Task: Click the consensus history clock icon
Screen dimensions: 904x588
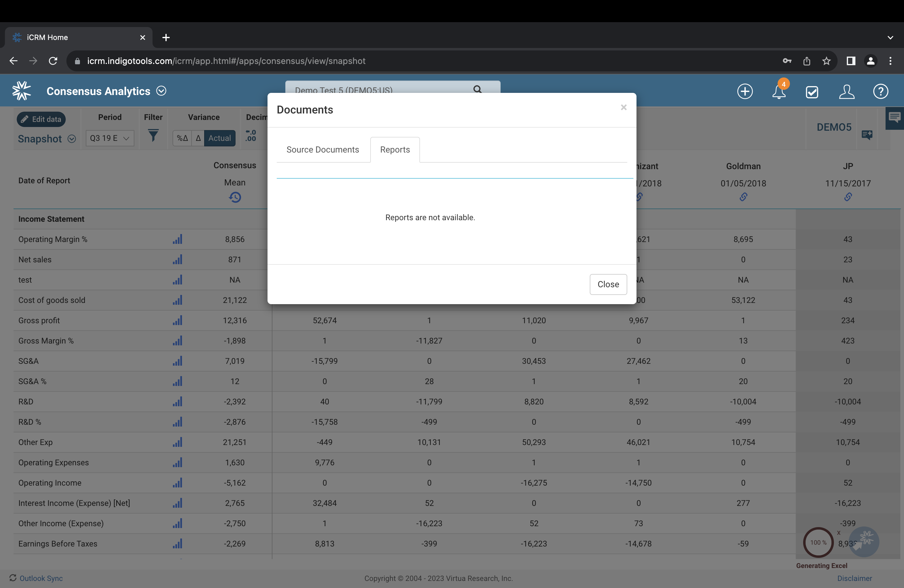Action: [235, 197]
